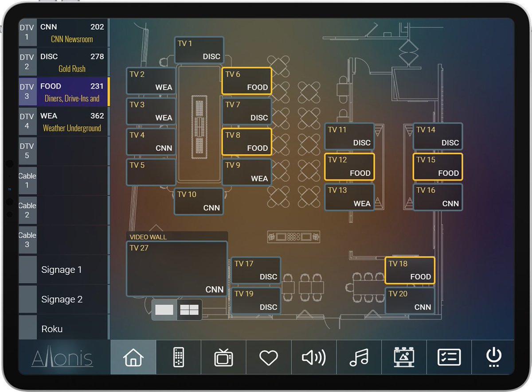Image resolution: width=532 pixels, height=392 pixels.
Task: Click the Weather Underground program title
Action: click(x=72, y=128)
